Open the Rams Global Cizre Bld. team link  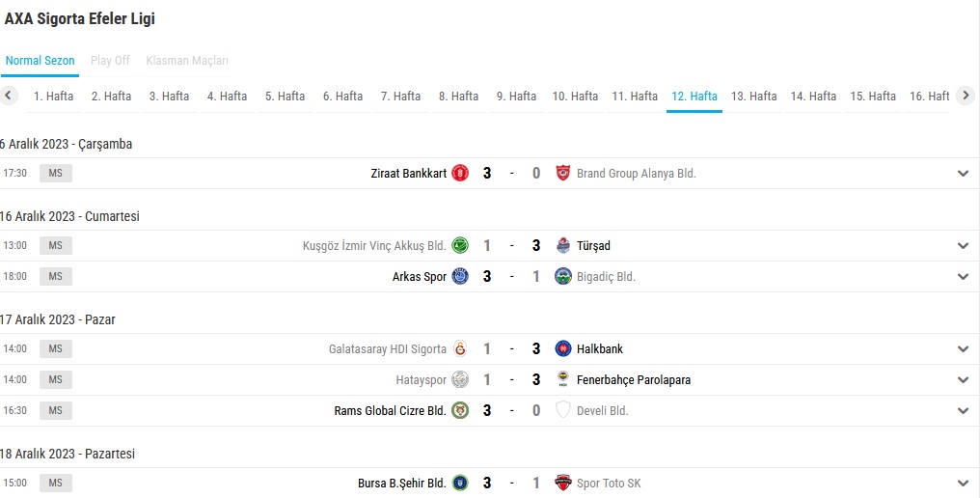coord(390,411)
